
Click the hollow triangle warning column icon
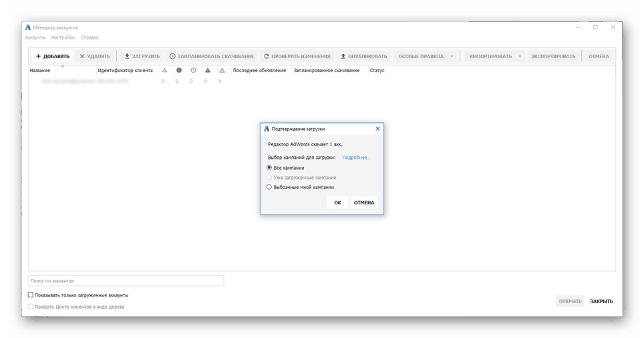164,70
